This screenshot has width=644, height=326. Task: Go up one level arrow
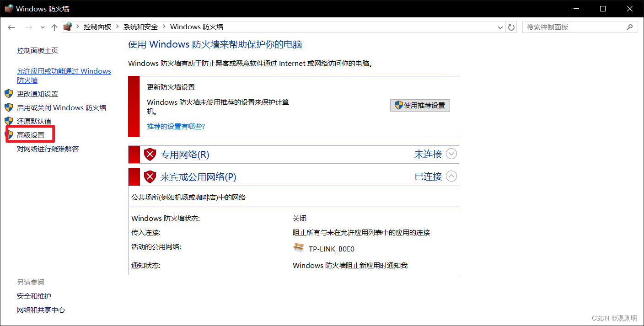coord(54,27)
